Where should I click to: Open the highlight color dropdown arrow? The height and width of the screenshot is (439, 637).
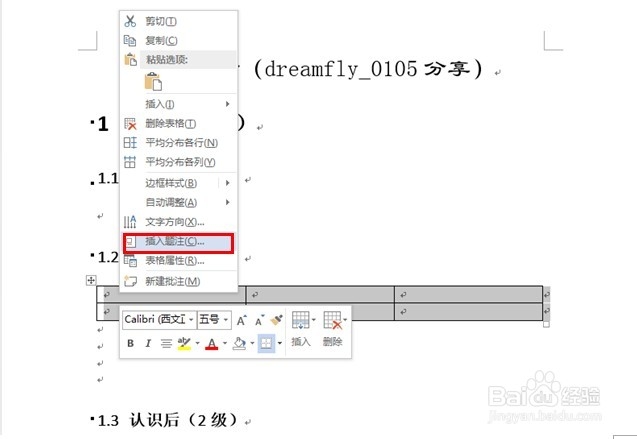coord(197,344)
